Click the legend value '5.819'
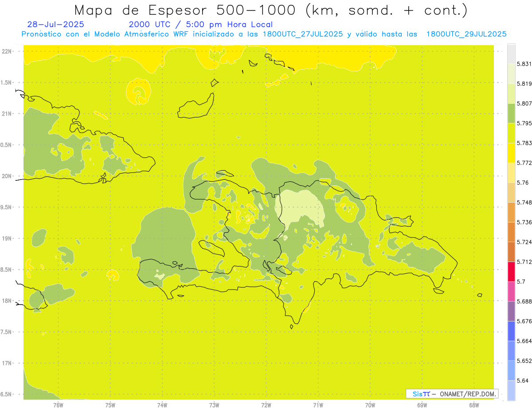532x411 pixels. point(524,84)
